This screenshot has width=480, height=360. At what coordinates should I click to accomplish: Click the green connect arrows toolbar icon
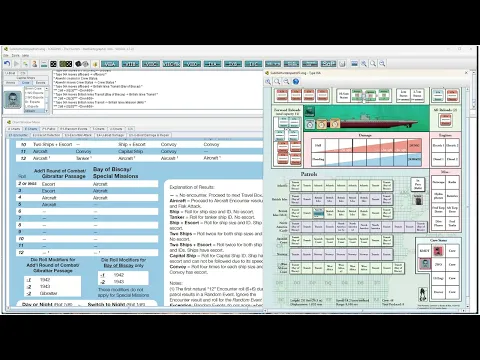point(25,64)
